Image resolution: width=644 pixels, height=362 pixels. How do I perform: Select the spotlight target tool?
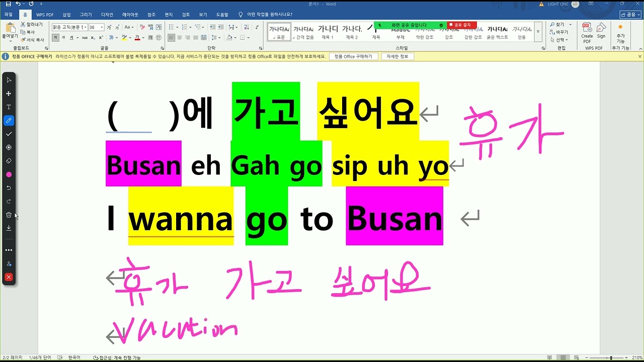[x=9, y=147]
